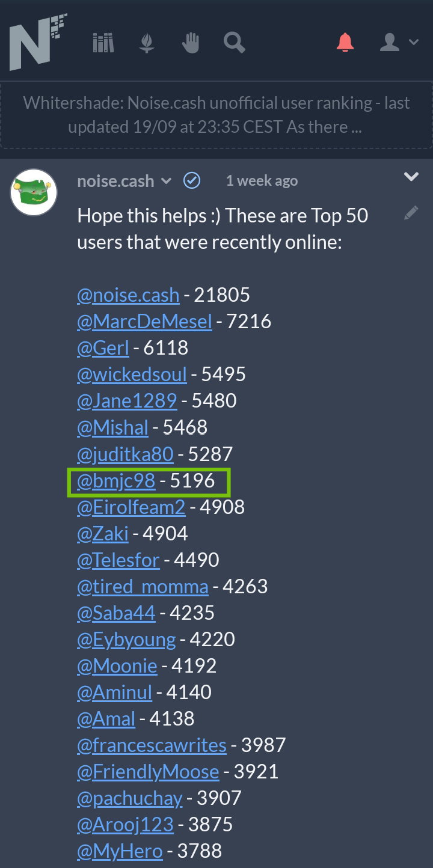Expand post options chevron
Screen dimensions: 433x868
pyautogui.click(x=411, y=177)
